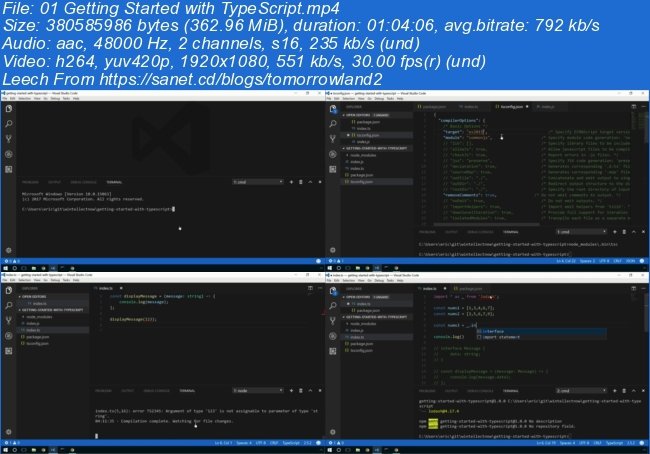Select the index.js tab in the tsconfig.json window

click(x=548, y=107)
